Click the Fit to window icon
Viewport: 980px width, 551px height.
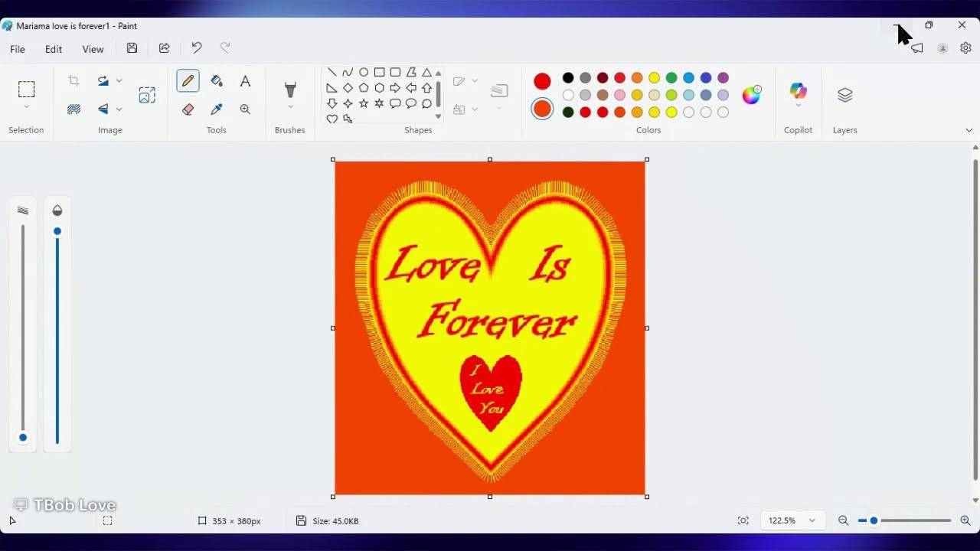(743, 520)
